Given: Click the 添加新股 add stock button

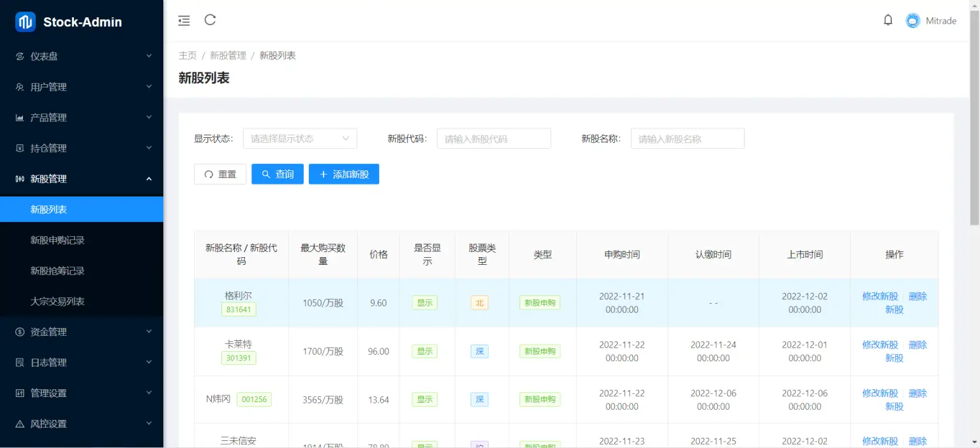Looking at the screenshot, I should click(344, 174).
